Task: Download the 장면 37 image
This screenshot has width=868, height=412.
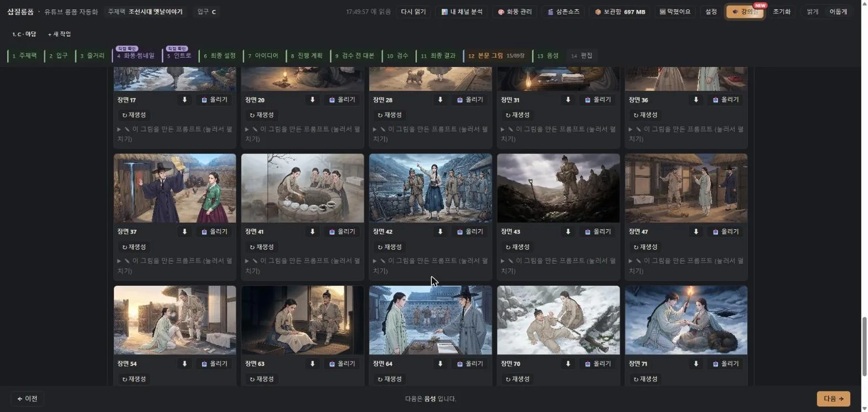Action: (184, 231)
